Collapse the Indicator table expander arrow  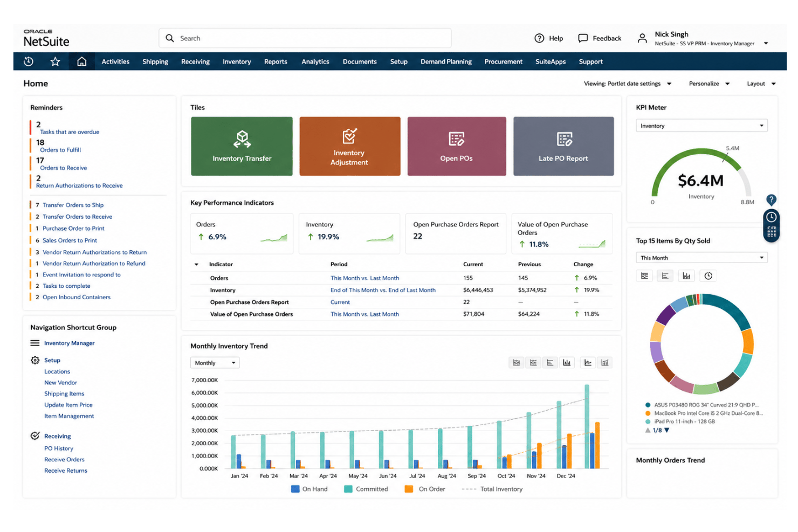tap(196, 265)
